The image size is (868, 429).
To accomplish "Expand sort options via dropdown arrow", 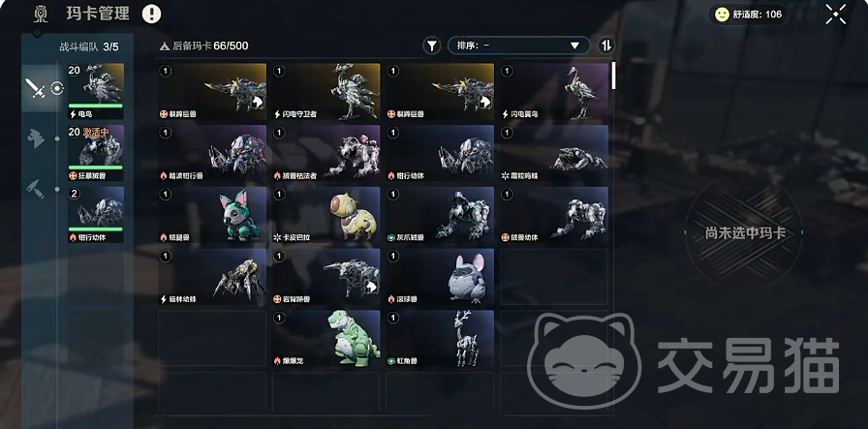I will 574,46.
